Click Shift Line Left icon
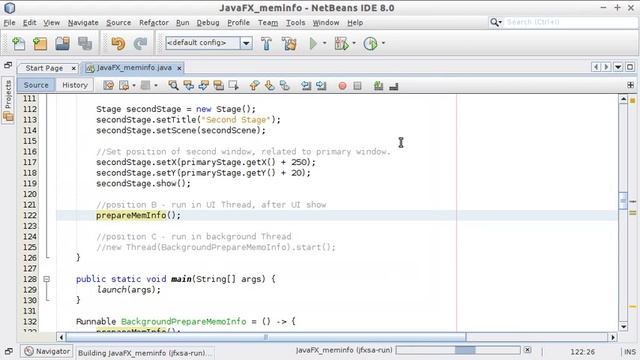Viewport: 640px width, 360px height. click(306, 85)
